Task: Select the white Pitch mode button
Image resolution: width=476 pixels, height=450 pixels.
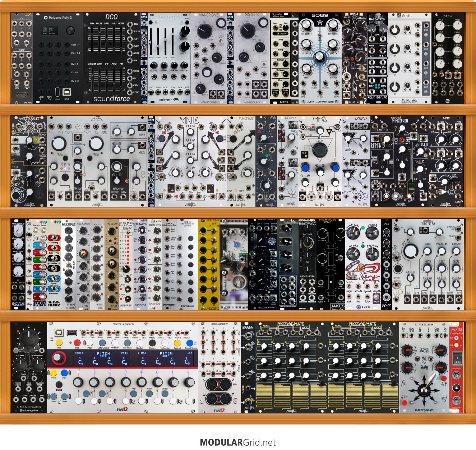Action: tap(90, 343)
